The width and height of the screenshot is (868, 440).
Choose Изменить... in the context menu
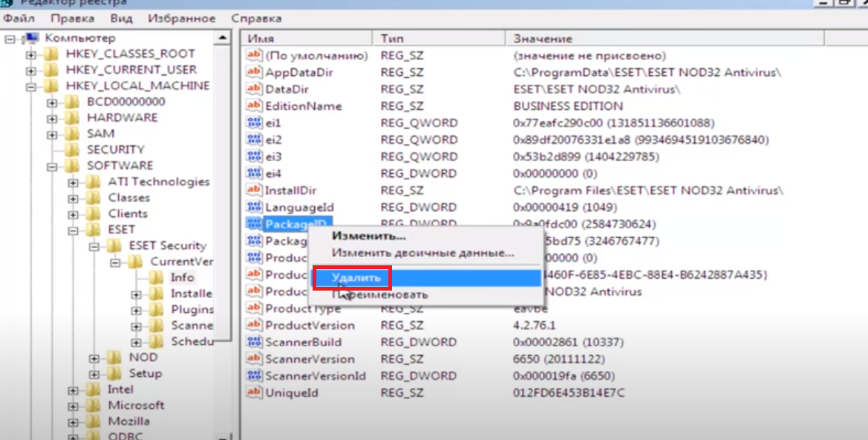point(369,236)
